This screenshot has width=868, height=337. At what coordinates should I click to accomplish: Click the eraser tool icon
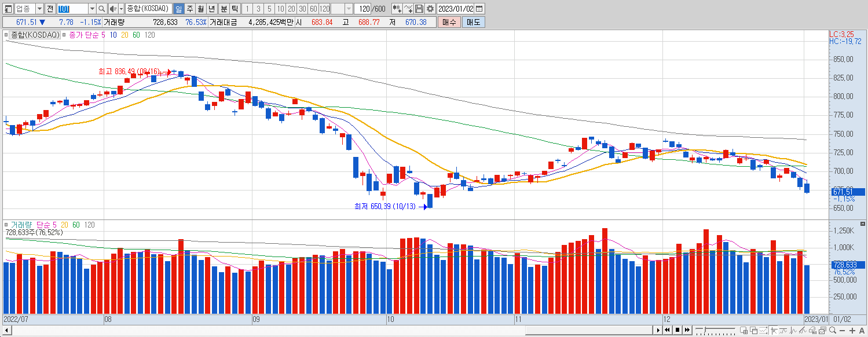[x=813, y=330]
